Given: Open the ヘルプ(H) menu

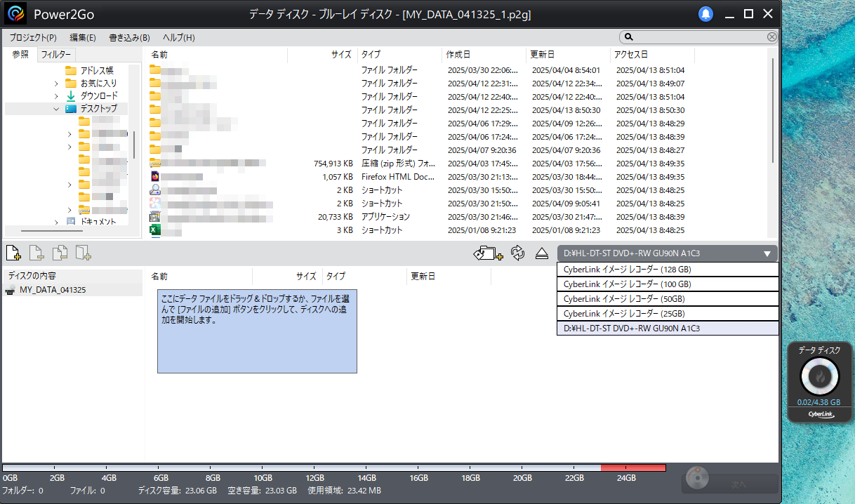Looking at the screenshot, I should point(179,37).
